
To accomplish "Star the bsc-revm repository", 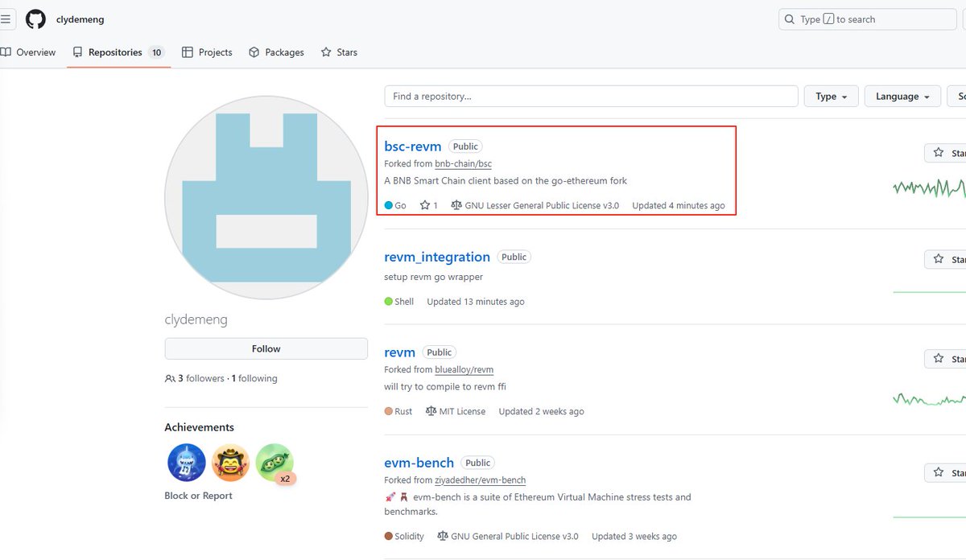I will tap(946, 153).
